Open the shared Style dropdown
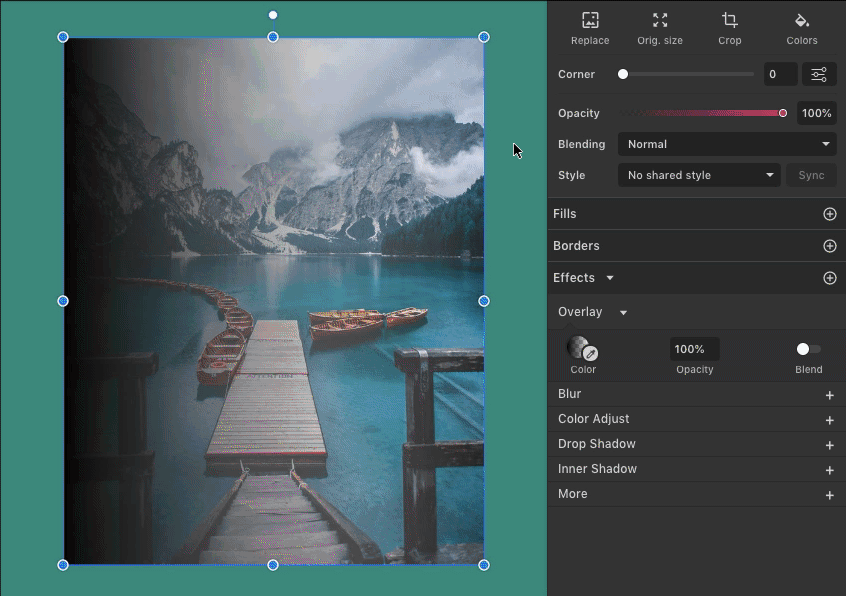This screenshot has height=596, width=846. click(699, 175)
